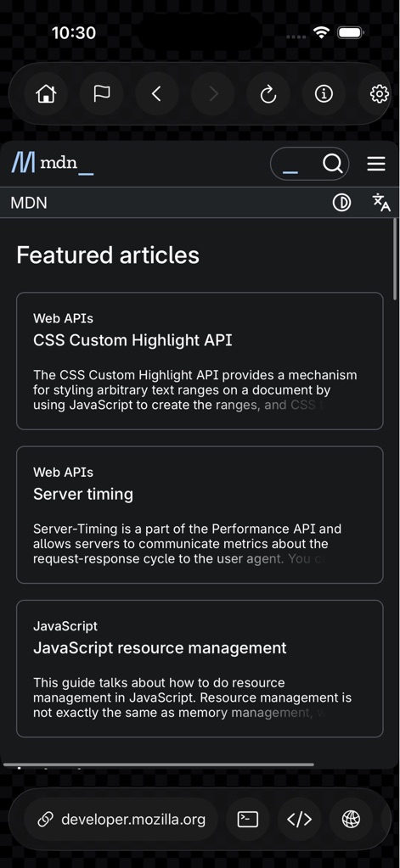The image size is (400, 868).
Task: Open the console terminal icon
Action: coord(248,820)
